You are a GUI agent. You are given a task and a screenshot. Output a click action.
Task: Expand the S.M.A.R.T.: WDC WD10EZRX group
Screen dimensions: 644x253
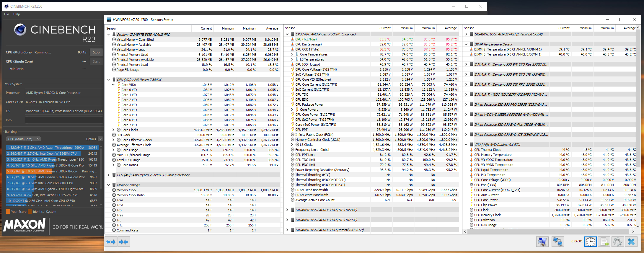coord(466,94)
